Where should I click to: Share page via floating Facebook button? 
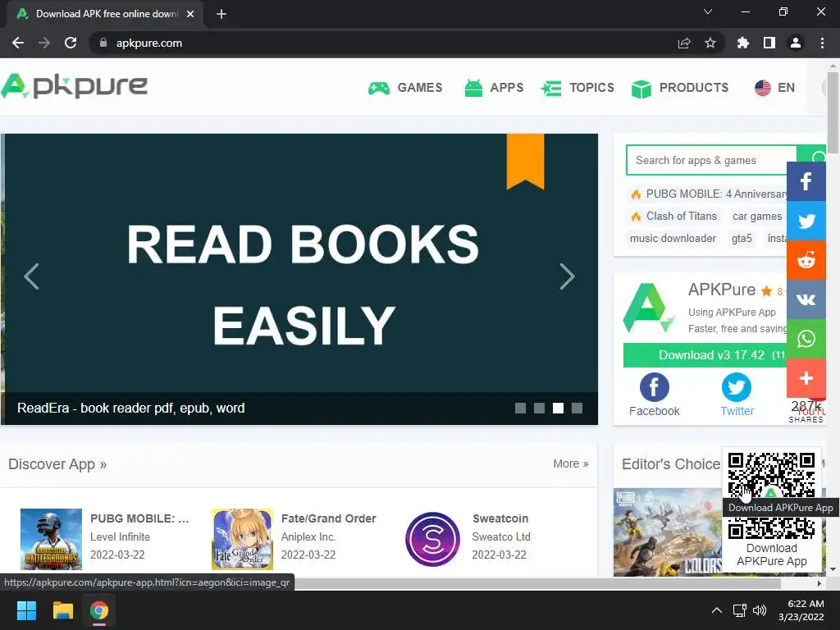[806, 181]
